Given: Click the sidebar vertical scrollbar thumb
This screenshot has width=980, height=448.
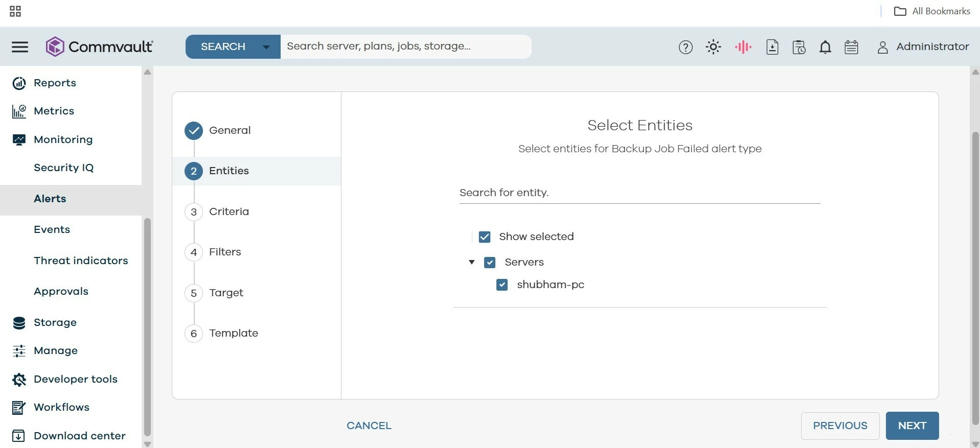Looking at the screenshot, I should [x=147, y=327].
